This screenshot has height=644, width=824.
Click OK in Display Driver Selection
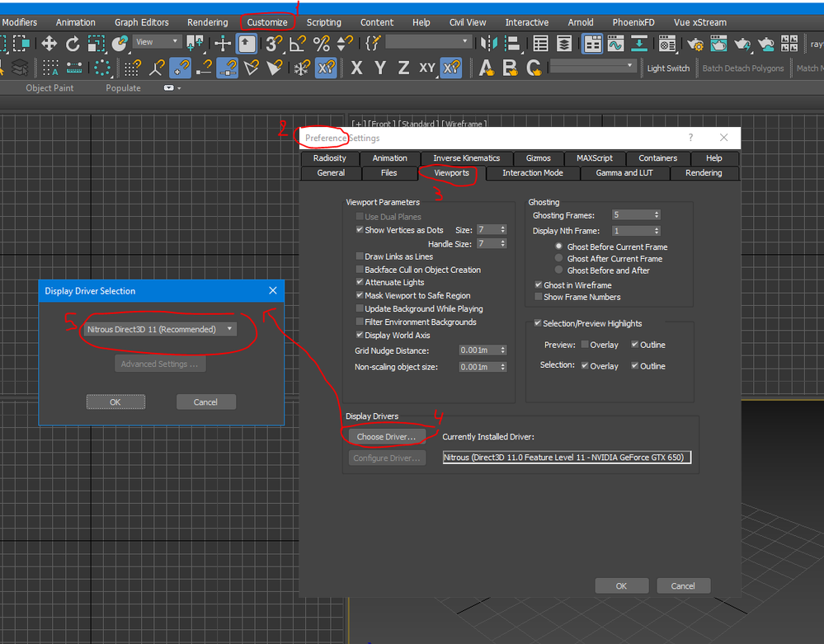[x=115, y=402]
